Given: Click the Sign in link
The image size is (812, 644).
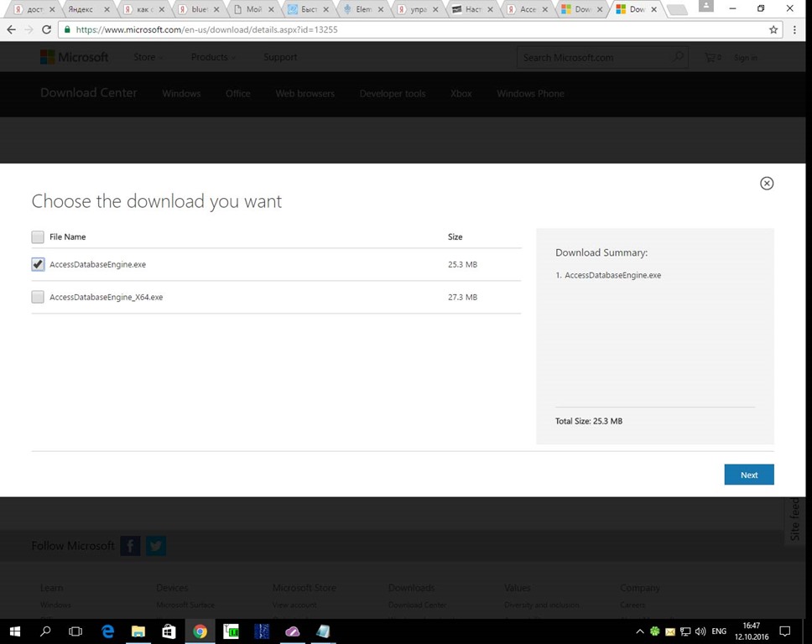Looking at the screenshot, I should (x=745, y=58).
